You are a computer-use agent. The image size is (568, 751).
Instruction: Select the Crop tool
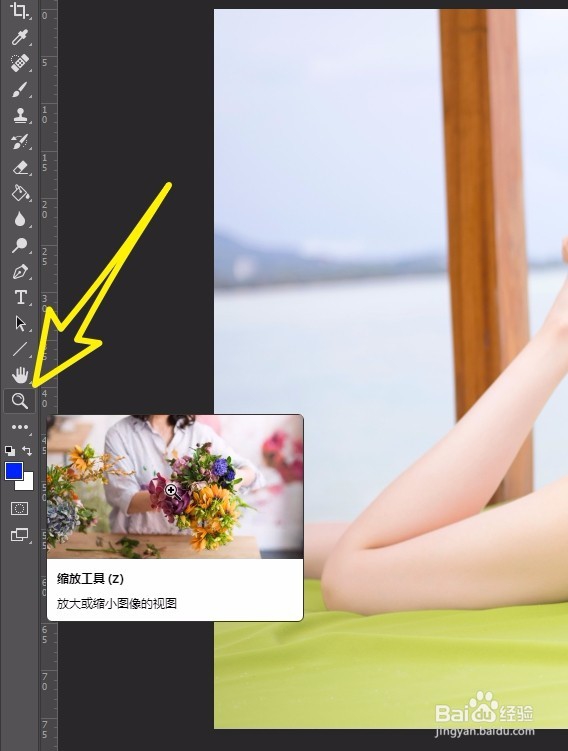click(20, 10)
